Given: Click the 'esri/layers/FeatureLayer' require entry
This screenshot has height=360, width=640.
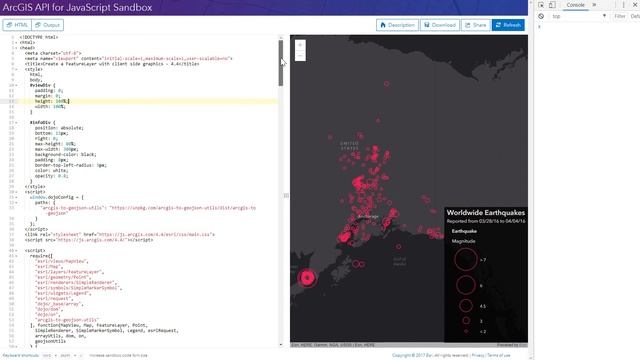Looking at the screenshot, I should [69, 272].
